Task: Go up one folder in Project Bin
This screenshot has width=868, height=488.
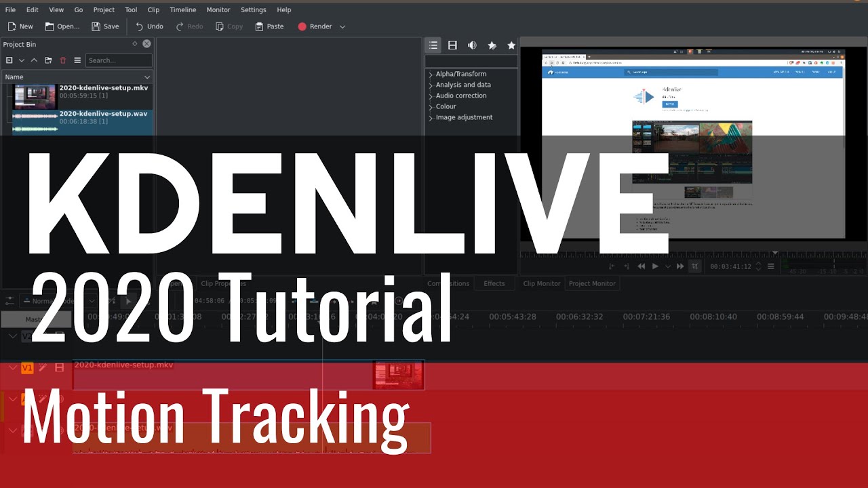Action: tap(34, 60)
